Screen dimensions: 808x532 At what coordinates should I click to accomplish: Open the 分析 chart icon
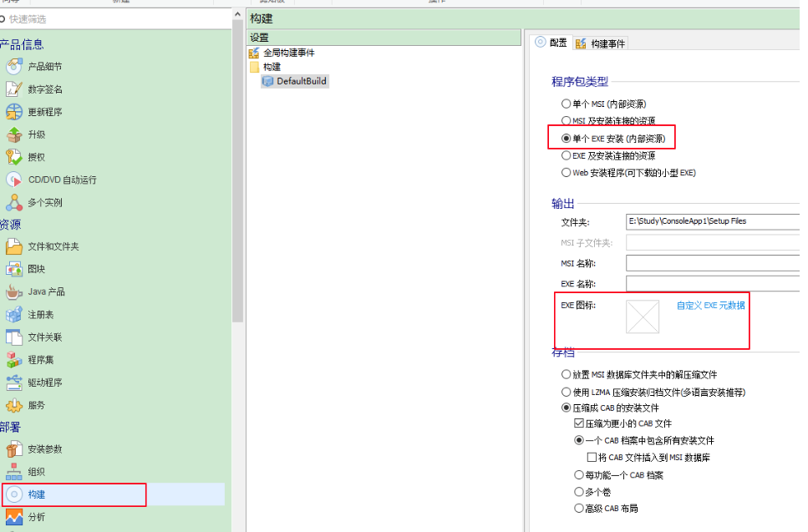14,517
